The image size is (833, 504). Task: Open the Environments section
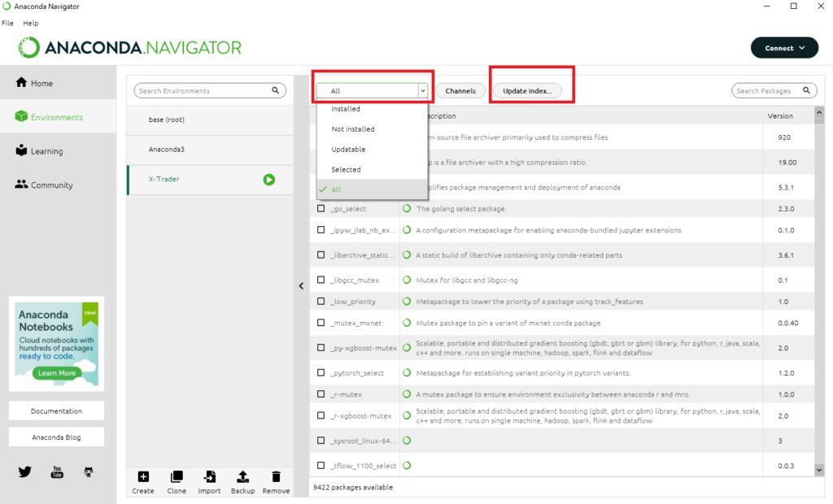pyautogui.click(x=58, y=117)
